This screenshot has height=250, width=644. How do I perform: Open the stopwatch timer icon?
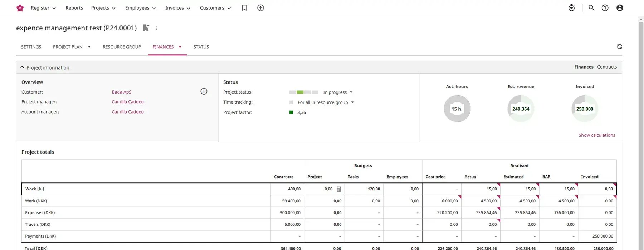tap(571, 8)
